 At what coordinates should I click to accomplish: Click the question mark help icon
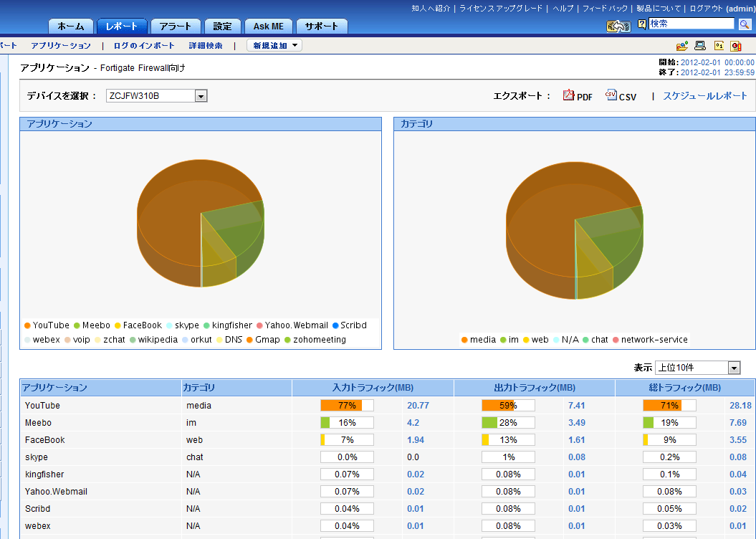[x=641, y=24]
